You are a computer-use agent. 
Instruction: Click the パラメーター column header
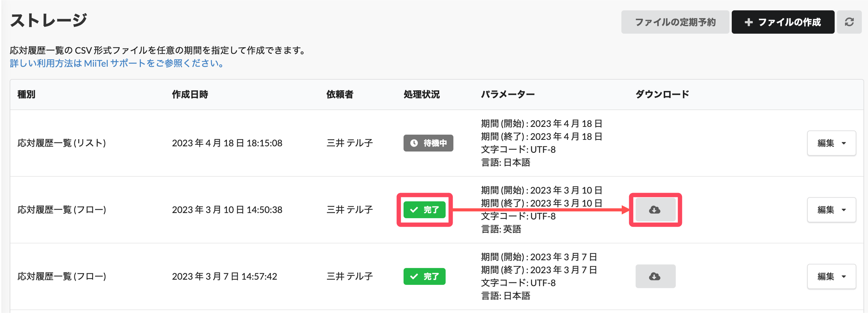click(x=507, y=94)
